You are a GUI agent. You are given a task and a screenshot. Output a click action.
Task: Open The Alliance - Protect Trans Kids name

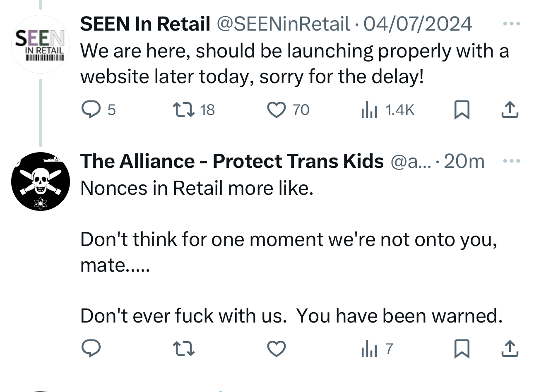click(x=232, y=161)
